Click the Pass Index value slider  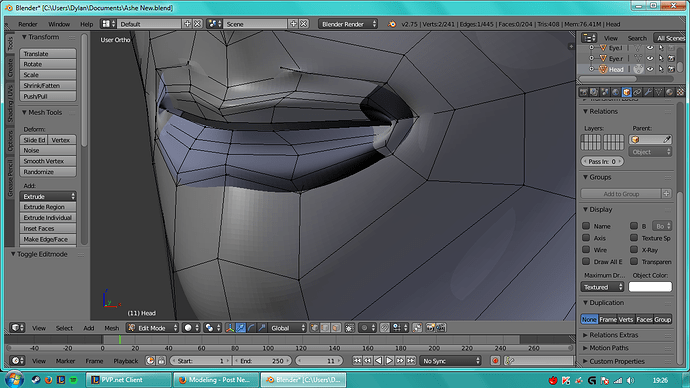tap(602, 161)
